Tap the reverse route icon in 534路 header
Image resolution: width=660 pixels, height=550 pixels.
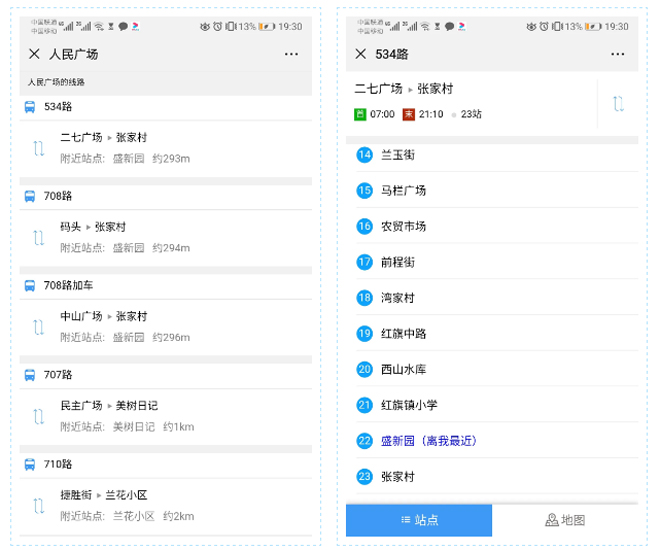pyautogui.click(x=619, y=103)
